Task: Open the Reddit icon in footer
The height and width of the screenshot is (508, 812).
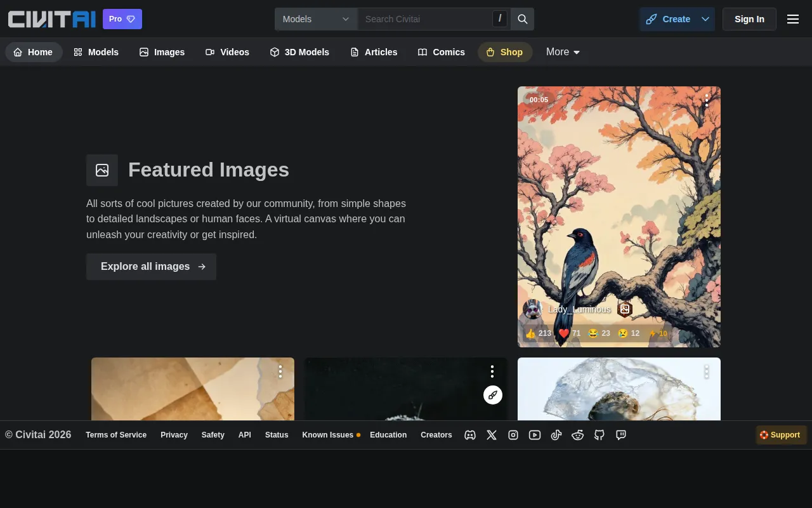Action: 578,435
